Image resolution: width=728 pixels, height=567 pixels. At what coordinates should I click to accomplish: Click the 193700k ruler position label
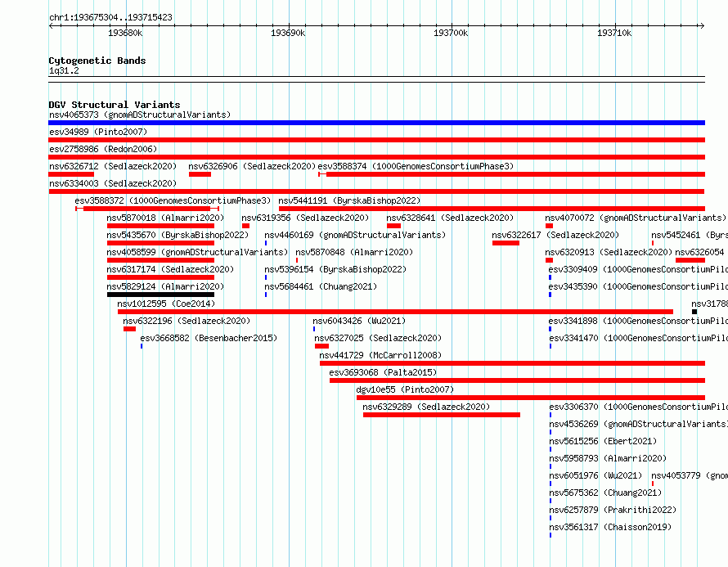pos(451,33)
